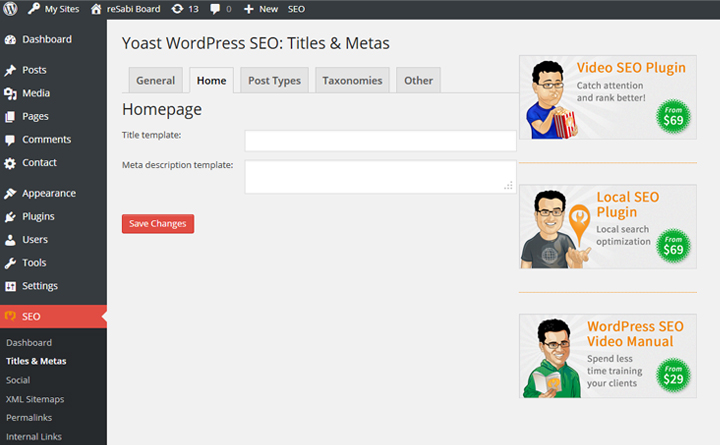This screenshot has height=445, width=720.
Task: Open My Sites menu text
Action: pyautogui.click(x=62, y=9)
